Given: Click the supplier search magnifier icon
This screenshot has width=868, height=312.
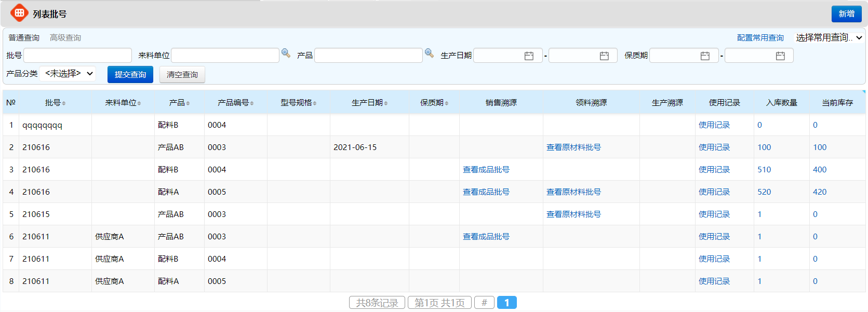Looking at the screenshot, I should (286, 53).
